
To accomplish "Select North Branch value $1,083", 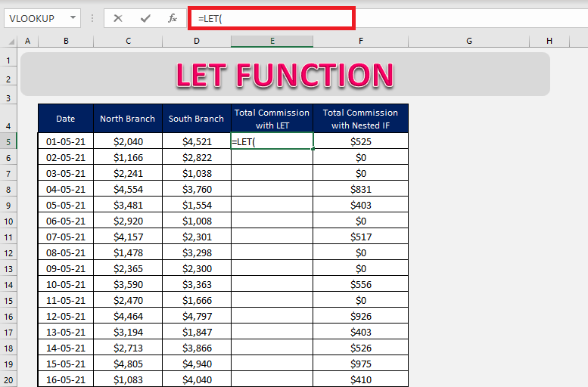I will (128, 379).
